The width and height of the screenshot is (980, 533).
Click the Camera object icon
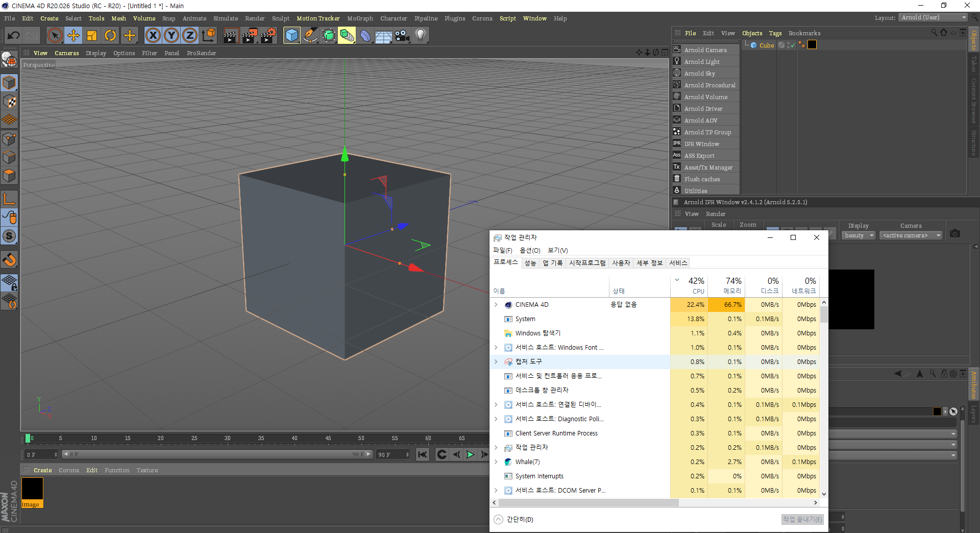click(402, 35)
